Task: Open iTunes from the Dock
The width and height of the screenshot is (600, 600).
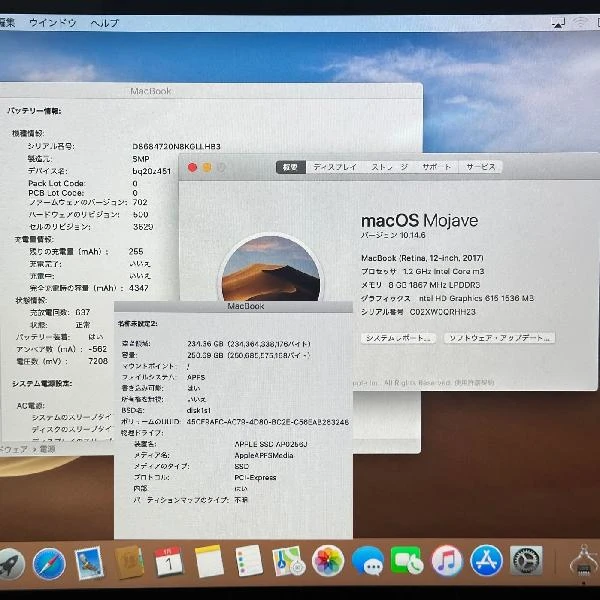Action: coord(447,561)
